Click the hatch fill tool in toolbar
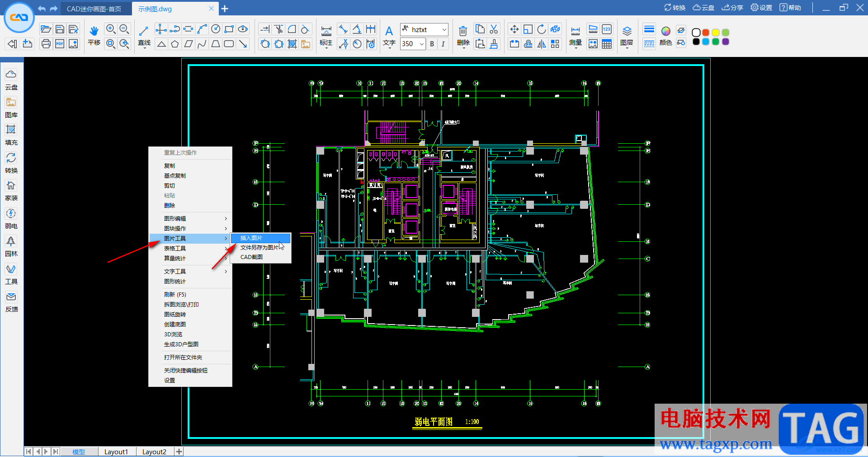This screenshot has height=457, width=868. click(292, 44)
